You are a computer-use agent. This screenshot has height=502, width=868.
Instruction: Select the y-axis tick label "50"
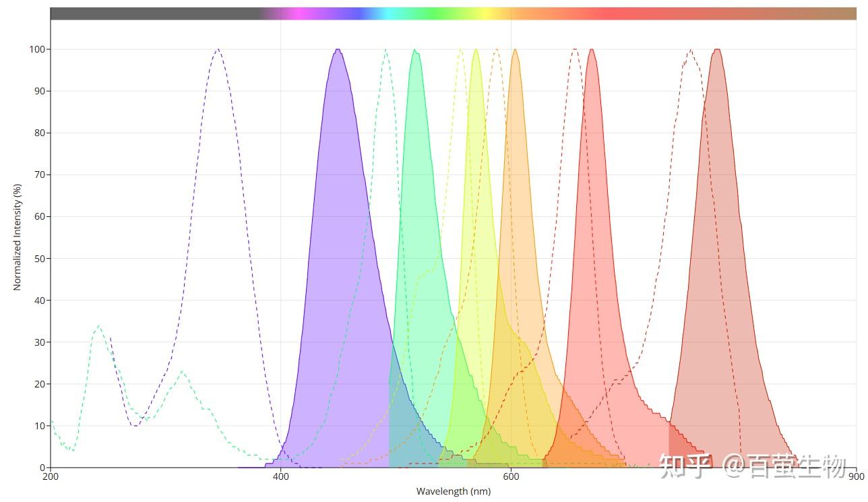pyautogui.click(x=39, y=258)
